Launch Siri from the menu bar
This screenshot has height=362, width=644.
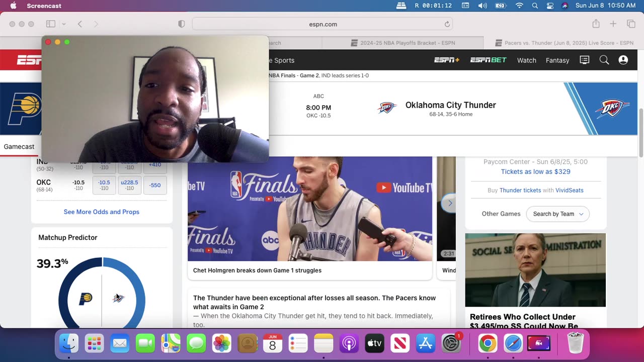tap(565, 6)
